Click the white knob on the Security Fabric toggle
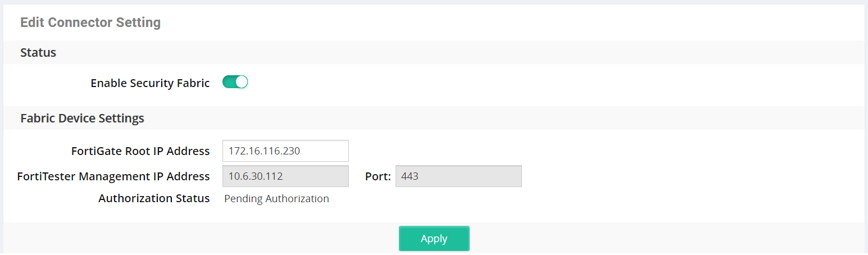 [x=242, y=83]
